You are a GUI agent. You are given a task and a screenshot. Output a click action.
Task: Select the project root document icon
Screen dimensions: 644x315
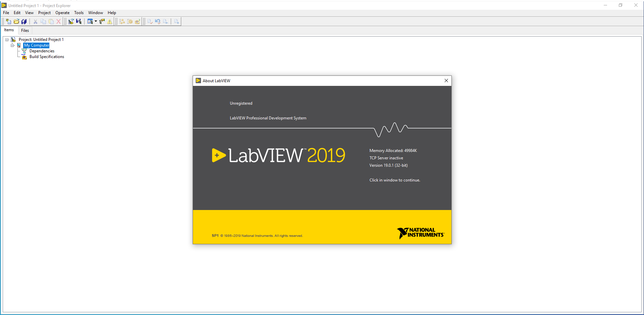[13, 40]
